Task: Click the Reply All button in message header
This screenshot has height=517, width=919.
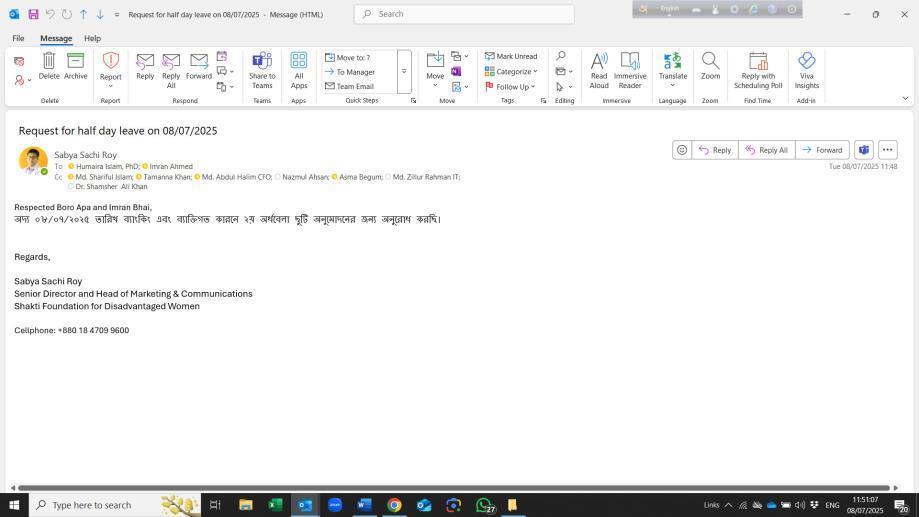Action: click(x=765, y=150)
